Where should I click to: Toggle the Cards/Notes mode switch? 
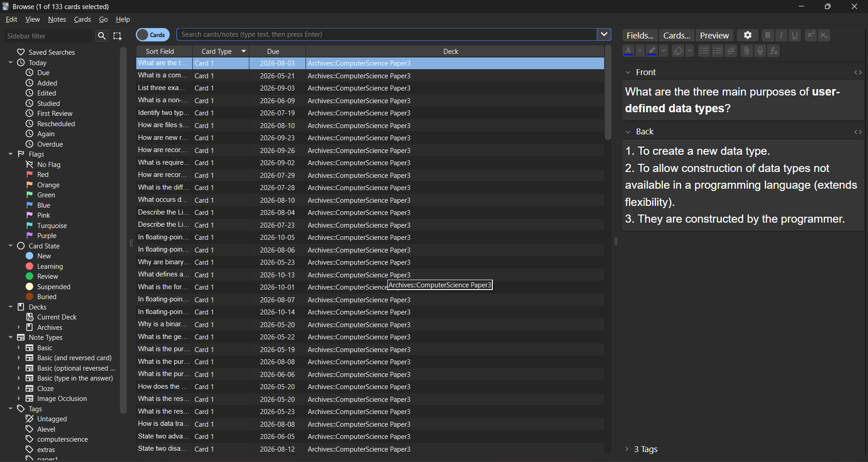pos(153,35)
